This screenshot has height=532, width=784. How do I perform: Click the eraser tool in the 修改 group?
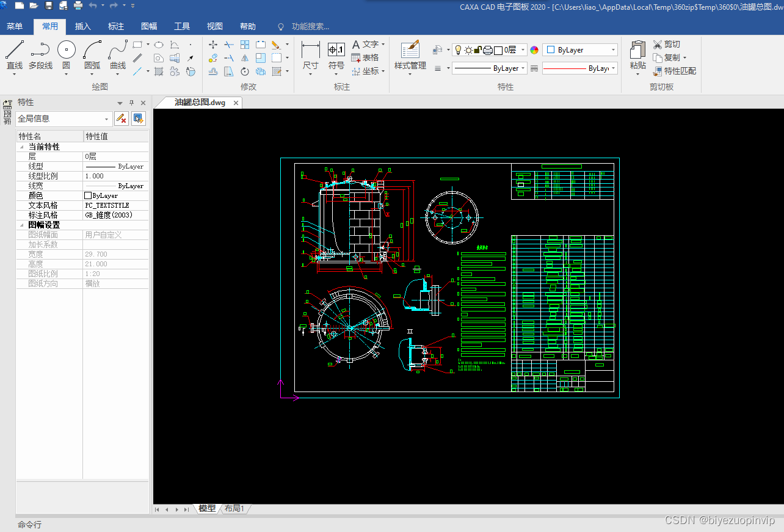tap(275, 45)
